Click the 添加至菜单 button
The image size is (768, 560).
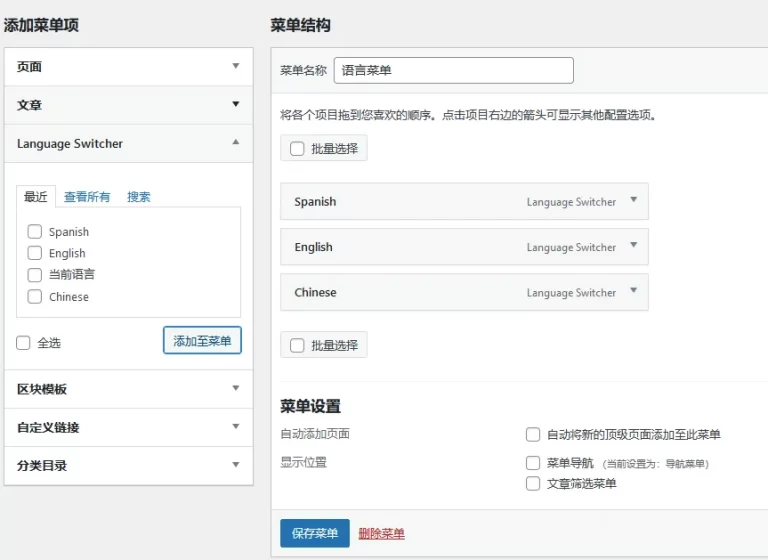tap(202, 341)
